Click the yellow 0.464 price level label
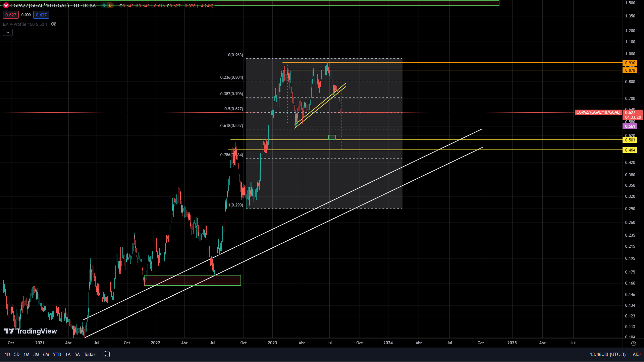The width and height of the screenshot is (644, 362). click(x=630, y=150)
